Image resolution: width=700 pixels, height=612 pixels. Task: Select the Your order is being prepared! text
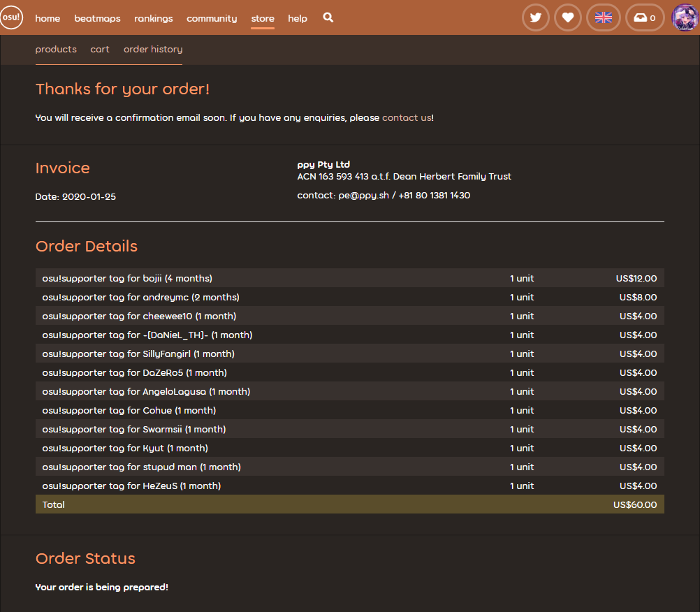[102, 588]
